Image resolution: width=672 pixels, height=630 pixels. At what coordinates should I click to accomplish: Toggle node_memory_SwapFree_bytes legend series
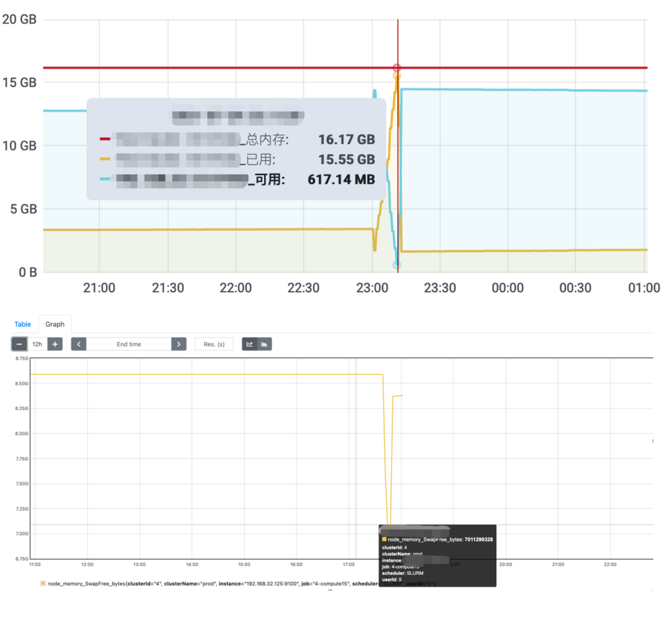coord(197,583)
